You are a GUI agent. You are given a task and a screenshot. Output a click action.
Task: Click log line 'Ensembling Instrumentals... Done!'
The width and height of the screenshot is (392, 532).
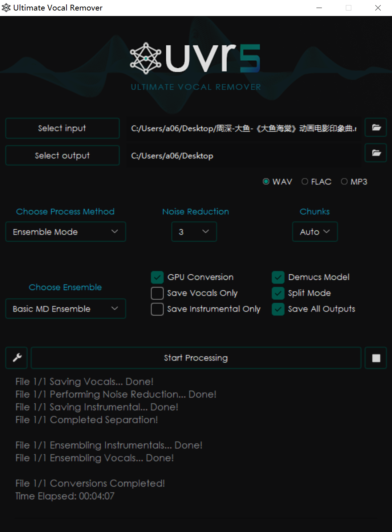[109, 445]
